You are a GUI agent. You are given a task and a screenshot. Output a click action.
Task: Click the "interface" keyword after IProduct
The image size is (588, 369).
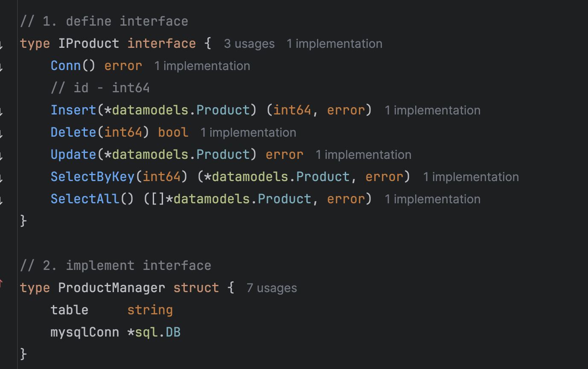coord(162,44)
